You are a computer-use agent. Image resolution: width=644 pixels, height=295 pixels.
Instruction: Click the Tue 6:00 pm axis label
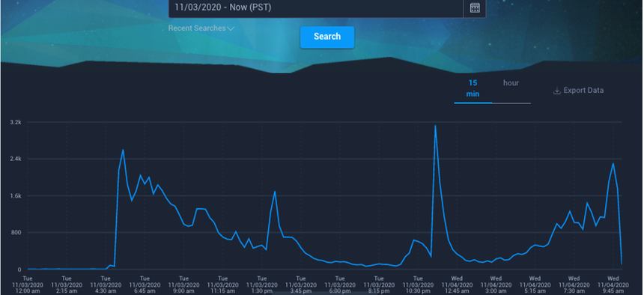pos(339,285)
